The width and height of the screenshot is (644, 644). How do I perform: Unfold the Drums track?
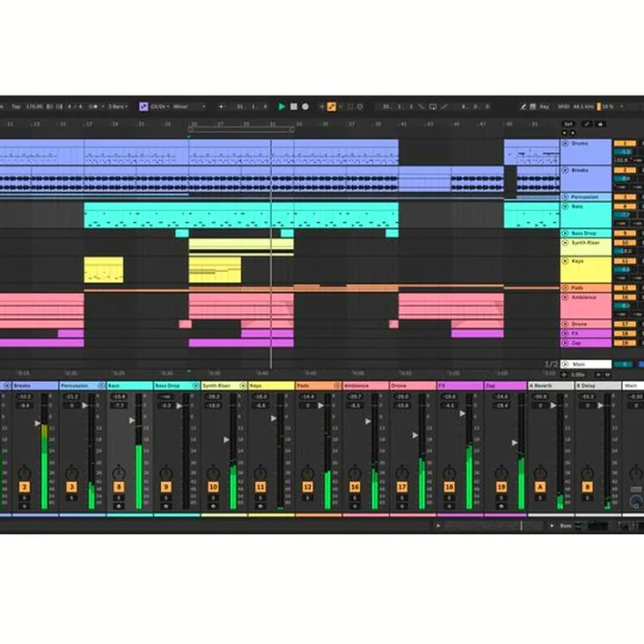[x=565, y=144]
